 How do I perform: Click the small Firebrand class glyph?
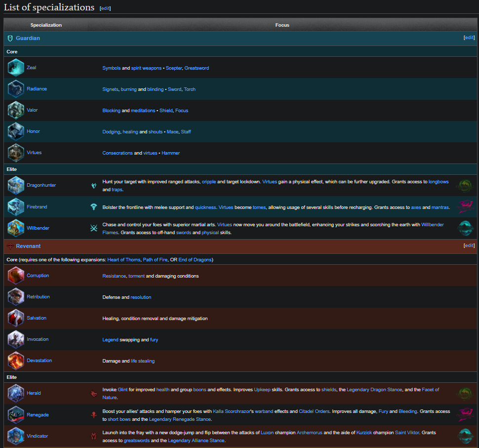pyautogui.click(x=94, y=207)
